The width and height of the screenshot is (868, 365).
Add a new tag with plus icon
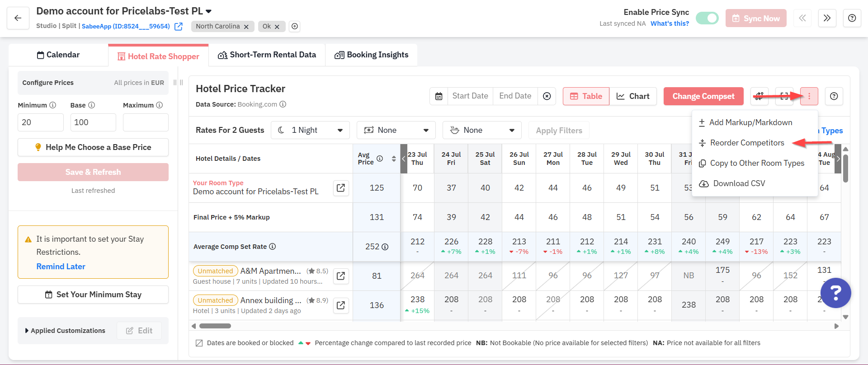[x=295, y=26]
